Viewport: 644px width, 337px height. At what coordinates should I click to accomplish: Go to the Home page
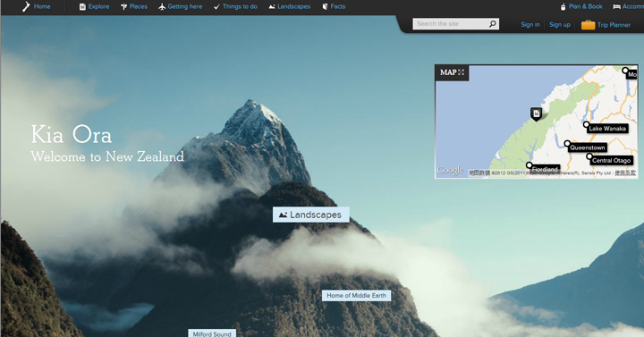tap(36, 6)
